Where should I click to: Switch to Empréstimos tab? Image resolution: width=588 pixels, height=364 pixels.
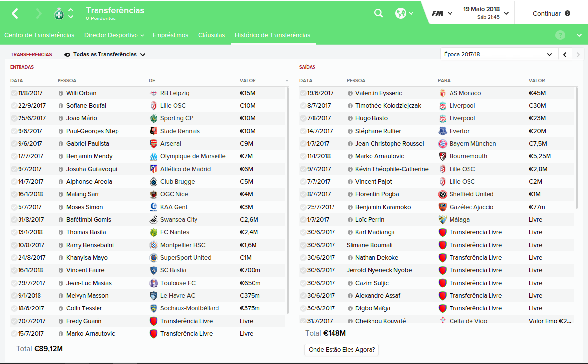[170, 35]
